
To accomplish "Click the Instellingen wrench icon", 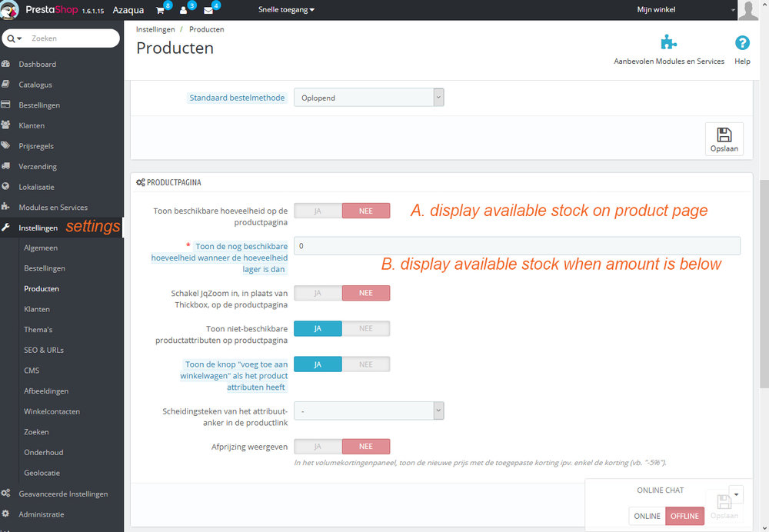I will (x=6, y=228).
